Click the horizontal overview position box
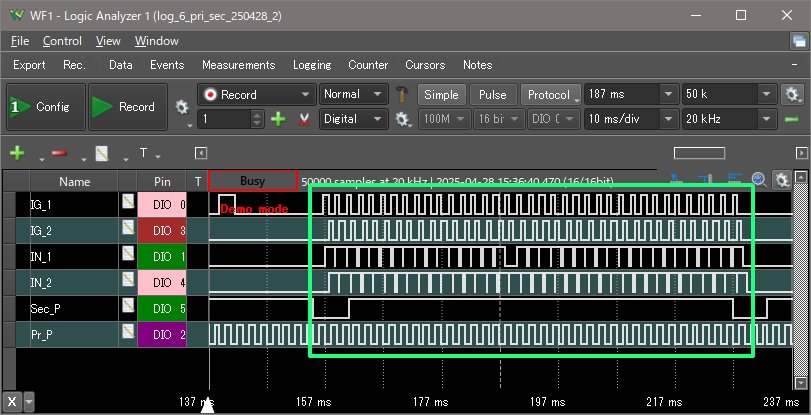The width and height of the screenshot is (811, 415). (699, 153)
